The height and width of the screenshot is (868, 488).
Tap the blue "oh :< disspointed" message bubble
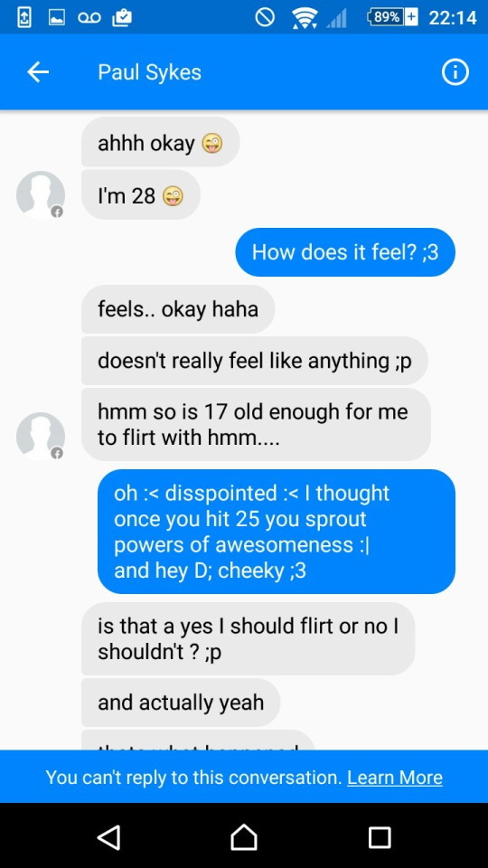click(277, 532)
